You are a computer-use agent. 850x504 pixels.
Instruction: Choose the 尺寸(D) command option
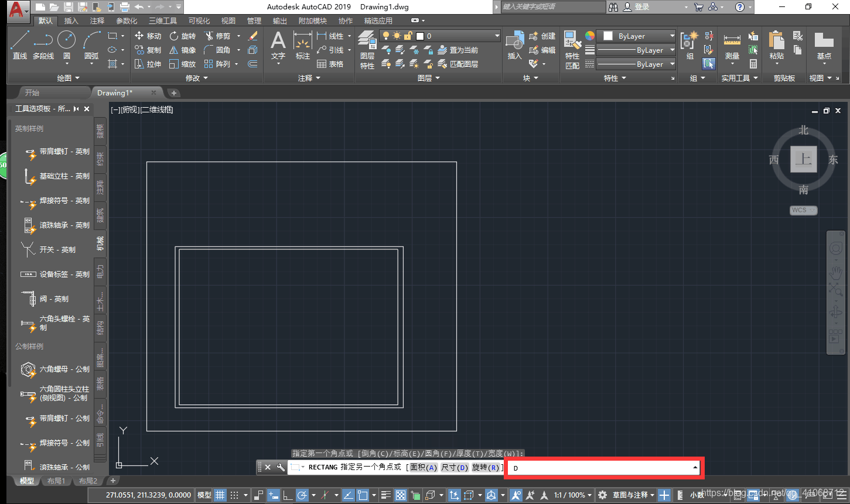[455, 467]
